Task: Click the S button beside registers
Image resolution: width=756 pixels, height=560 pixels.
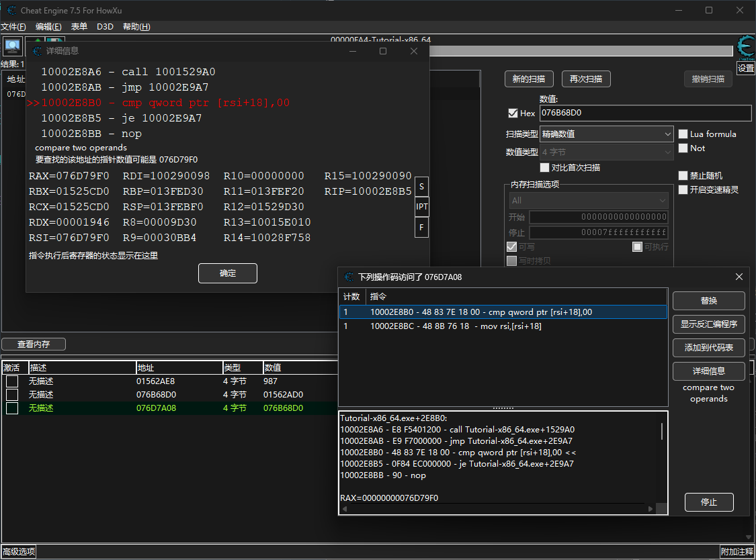Action: click(421, 187)
